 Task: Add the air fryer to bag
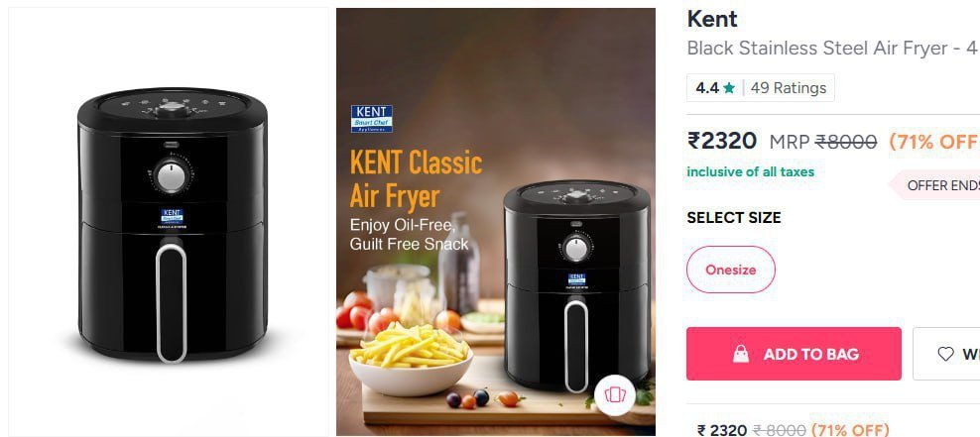[794, 354]
